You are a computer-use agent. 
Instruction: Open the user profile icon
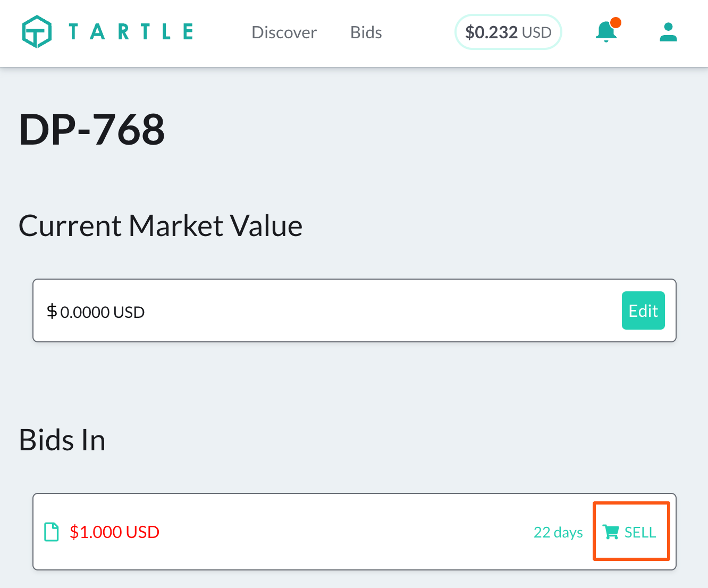[668, 32]
